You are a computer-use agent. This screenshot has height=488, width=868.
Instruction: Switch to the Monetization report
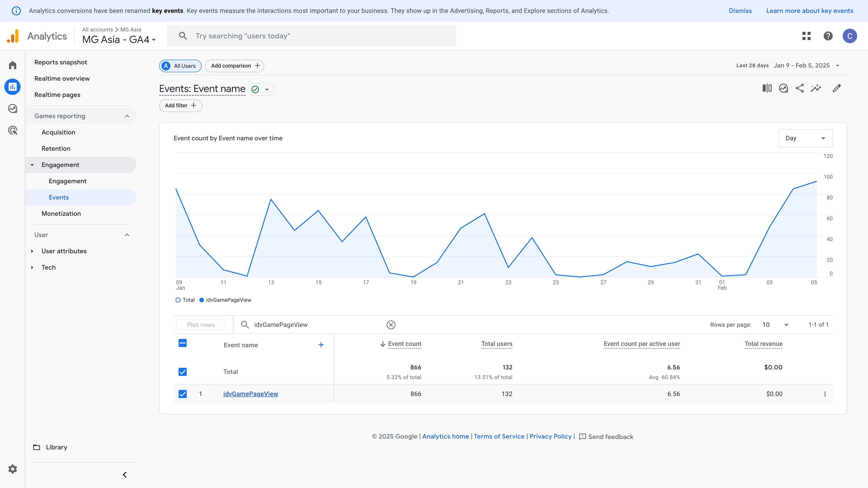pyautogui.click(x=61, y=213)
